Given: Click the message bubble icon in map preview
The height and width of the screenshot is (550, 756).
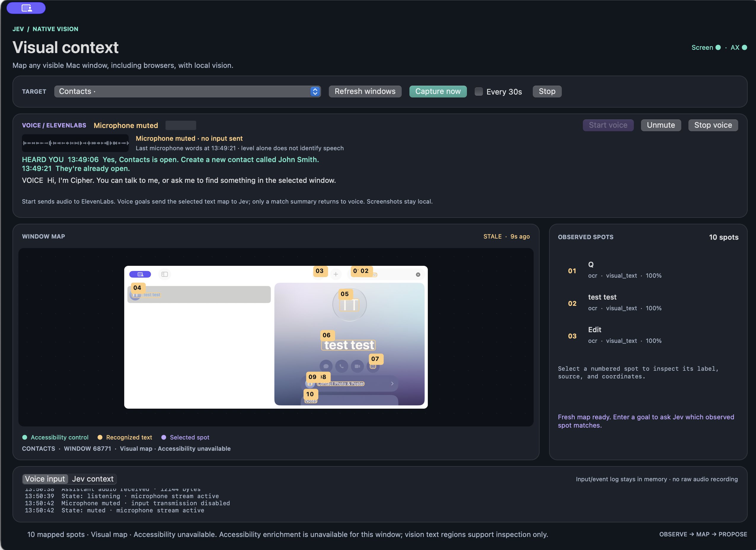Looking at the screenshot, I should (326, 366).
